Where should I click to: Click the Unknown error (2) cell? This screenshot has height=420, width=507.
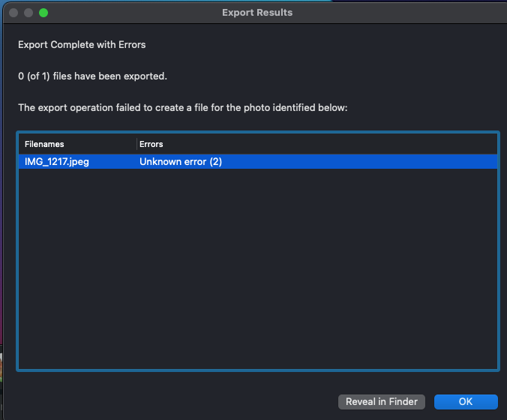181,162
